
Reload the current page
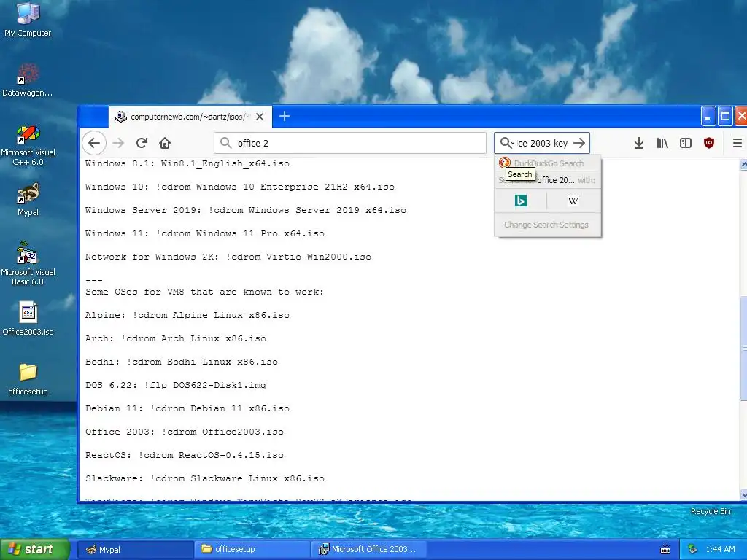point(142,143)
